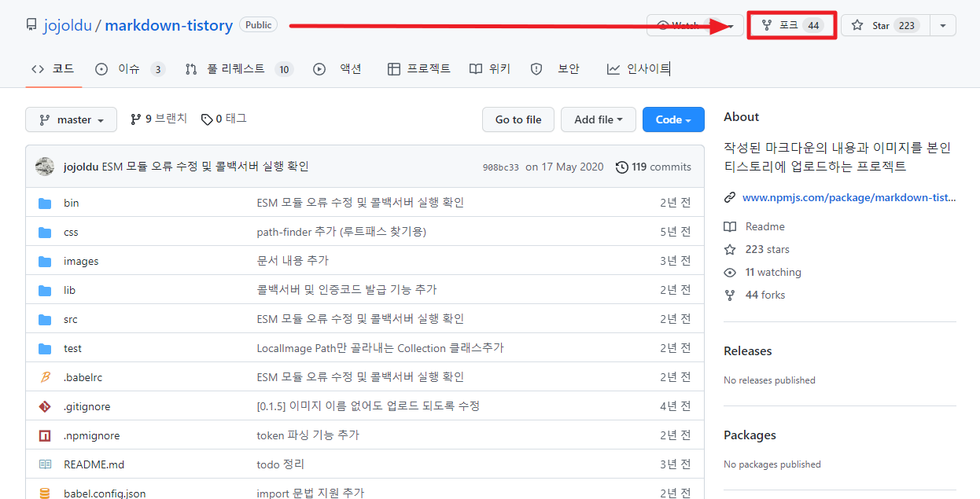Viewport: 980px width, 499px height.
Task: Open commit message 'token 파싱 기능 추가'
Action: click(308, 435)
